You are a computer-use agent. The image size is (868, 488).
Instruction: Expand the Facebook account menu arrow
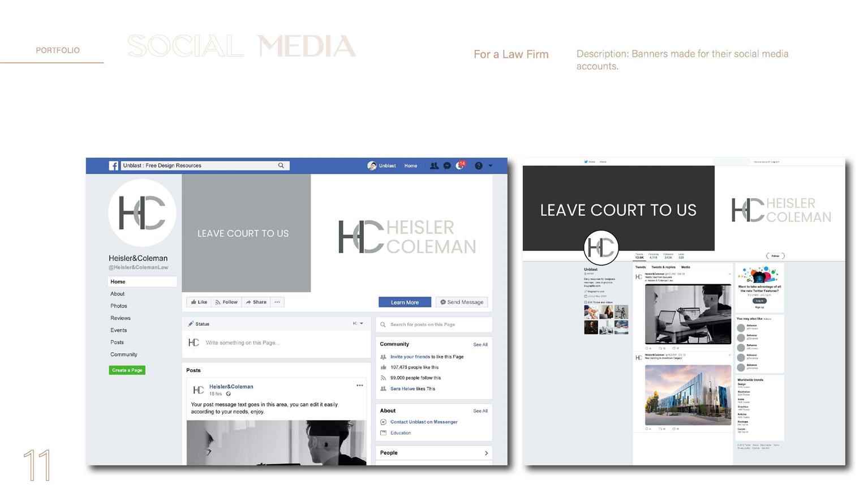tap(491, 166)
